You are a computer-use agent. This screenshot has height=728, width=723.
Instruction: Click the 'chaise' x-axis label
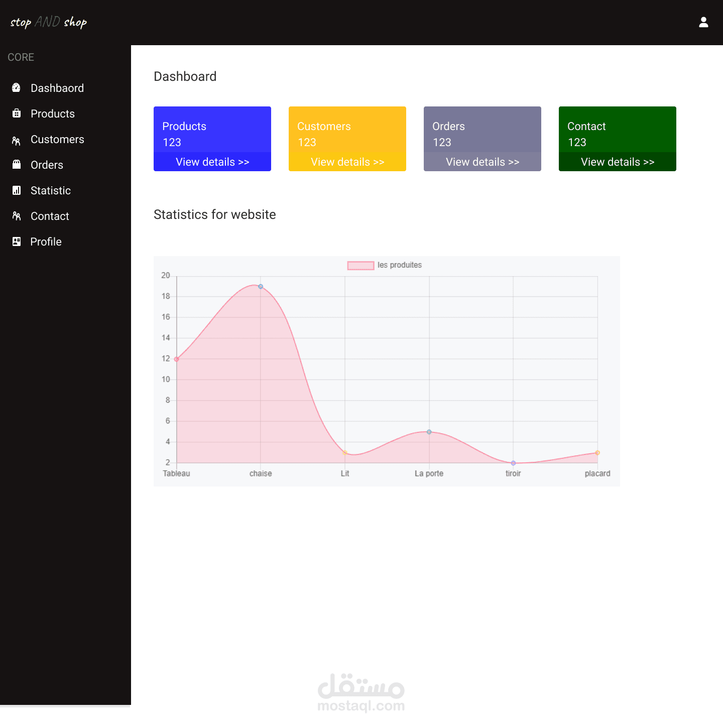pos(261,473)
